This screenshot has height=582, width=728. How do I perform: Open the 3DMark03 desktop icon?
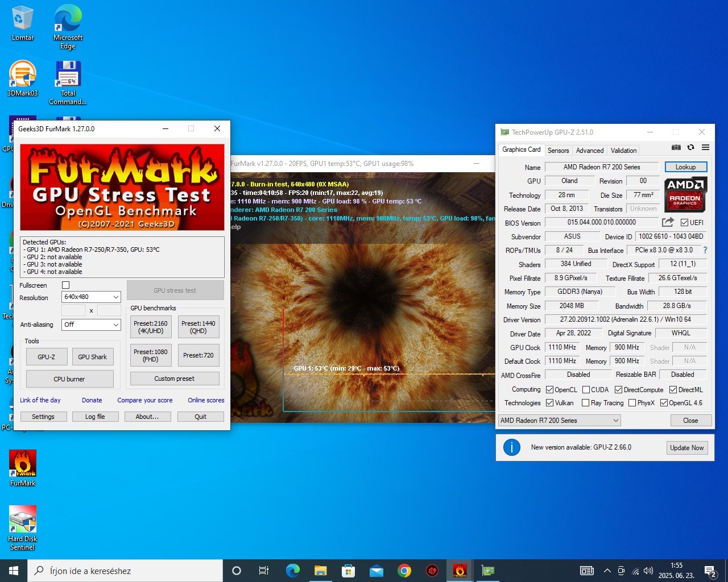pyautogui.click(x=23, y=79)
